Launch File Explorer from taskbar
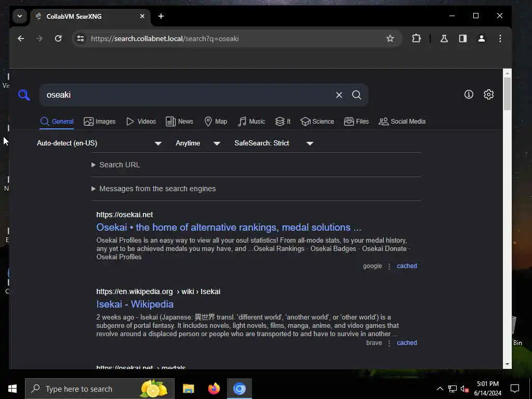 pos(188,389)
